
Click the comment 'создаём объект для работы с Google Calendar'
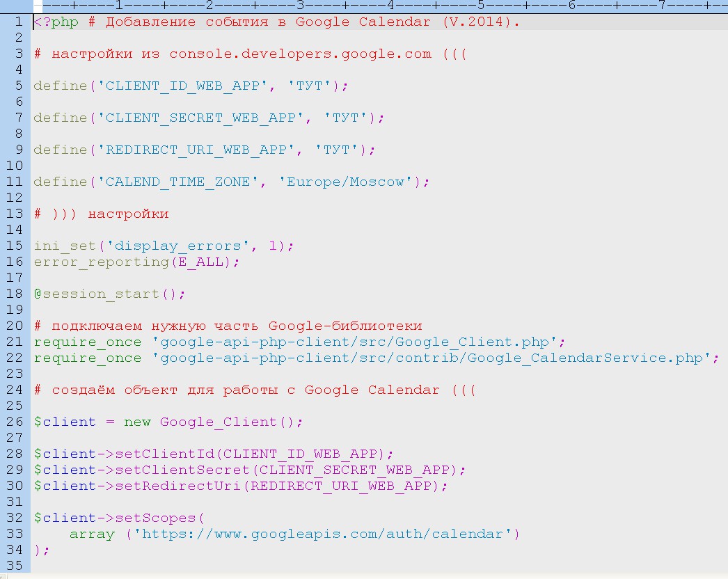246,390
